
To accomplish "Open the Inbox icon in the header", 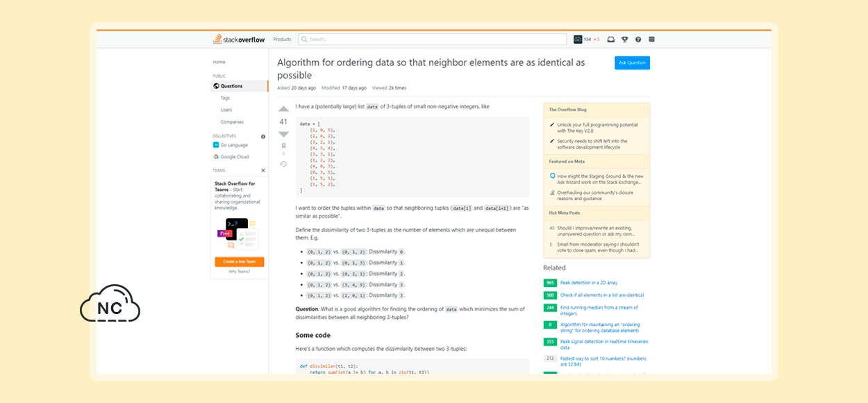I will (x=611, y=40).
